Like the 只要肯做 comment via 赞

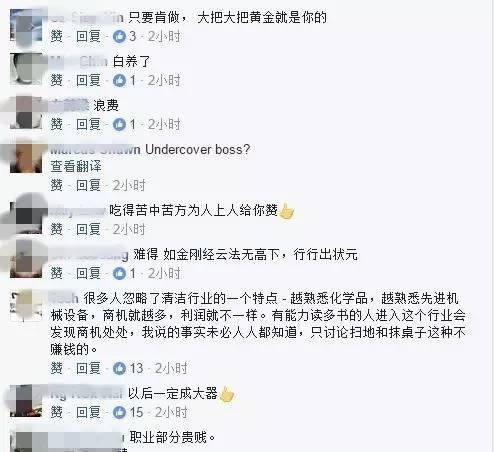[57, 36]
